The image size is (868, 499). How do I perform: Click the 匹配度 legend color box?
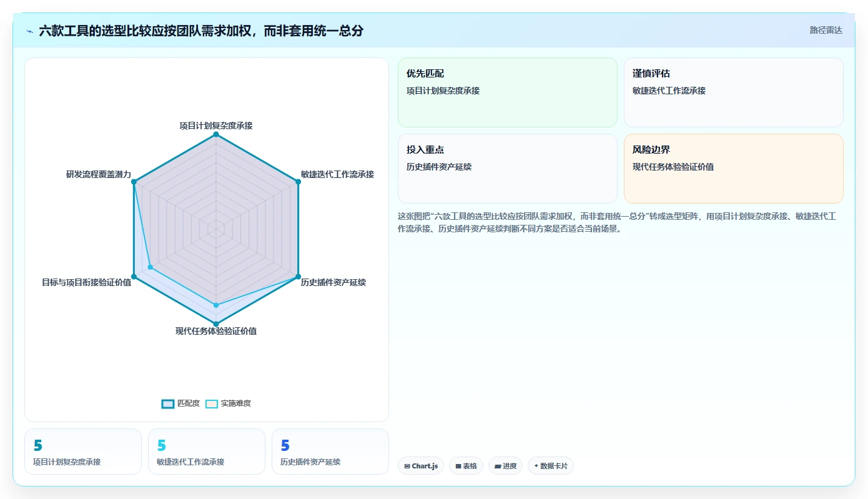[168, 403]
